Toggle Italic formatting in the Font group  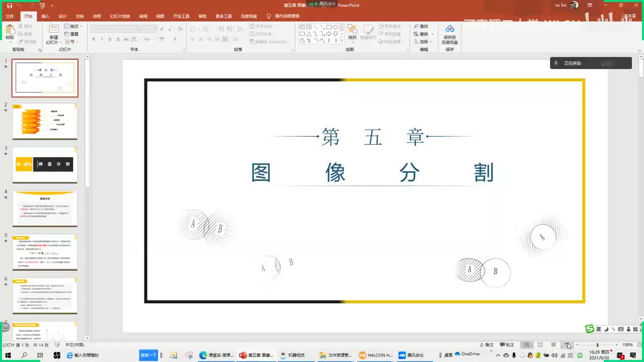[102, 39]
